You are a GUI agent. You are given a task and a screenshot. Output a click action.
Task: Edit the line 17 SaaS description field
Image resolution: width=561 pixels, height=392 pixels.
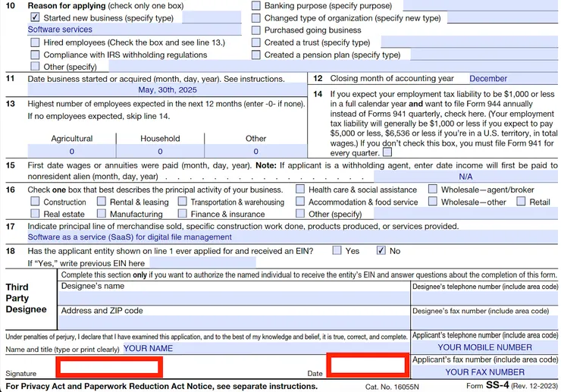293,237
